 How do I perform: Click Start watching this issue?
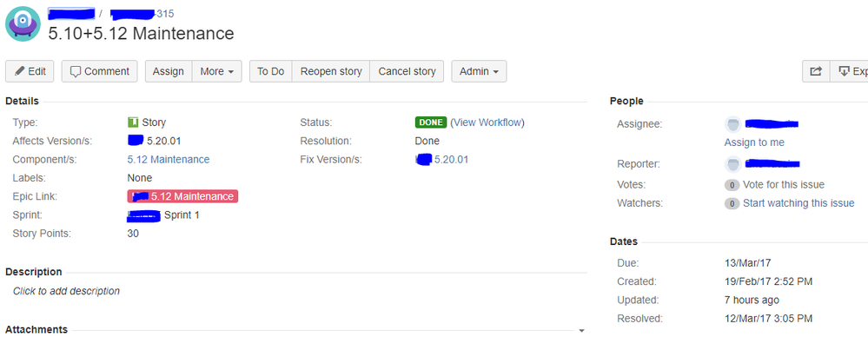point(798,203)
